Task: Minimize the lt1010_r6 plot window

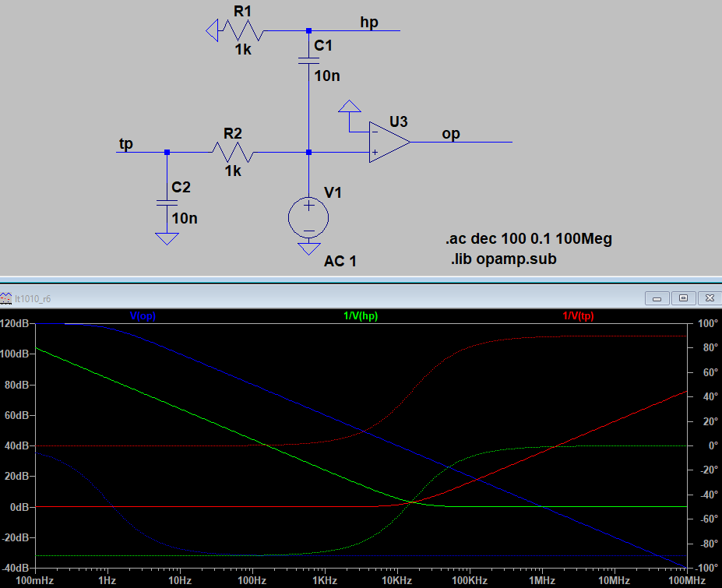Action: pos(657,298)
